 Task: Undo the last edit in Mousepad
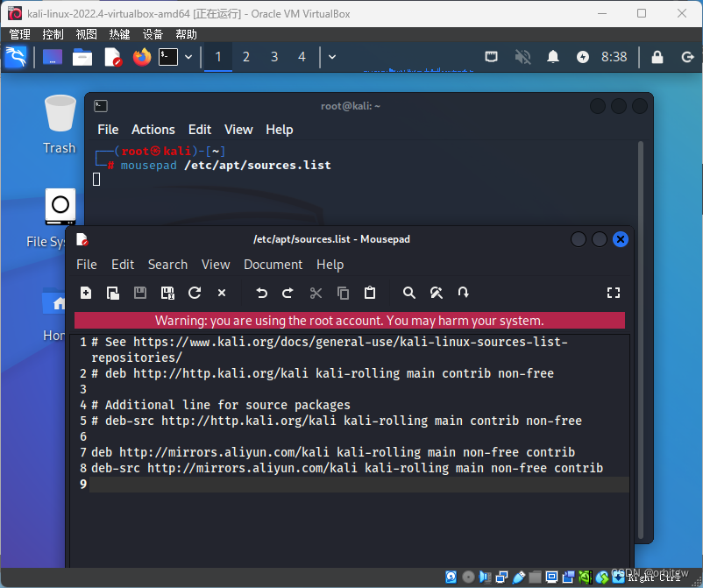click(x=262, y=293)
